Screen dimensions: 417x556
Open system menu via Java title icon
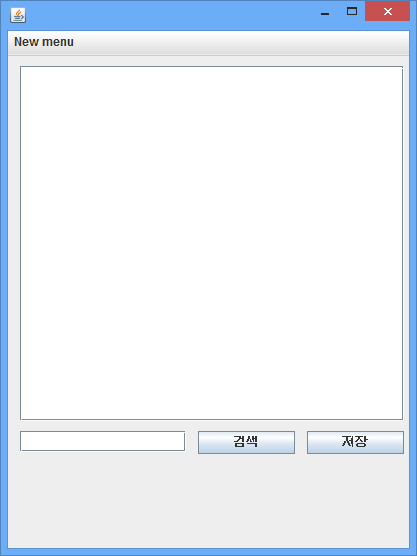point(18,15)
